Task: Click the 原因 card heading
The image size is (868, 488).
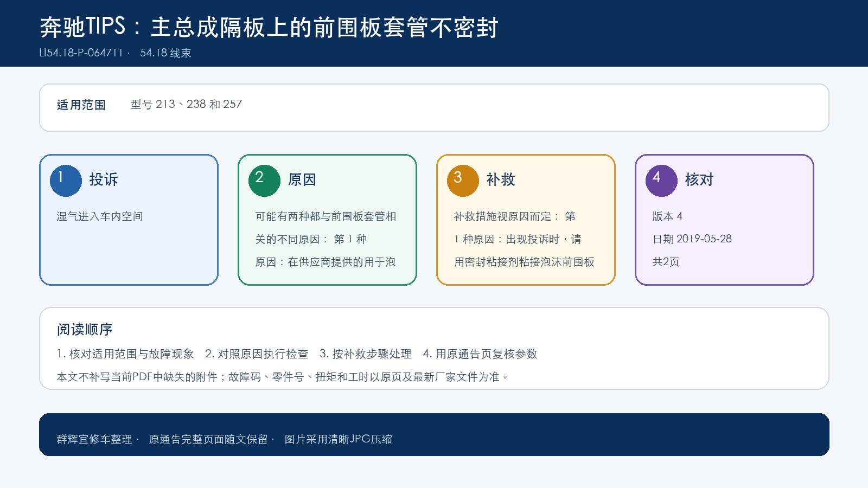Action: tap(302, 179)
